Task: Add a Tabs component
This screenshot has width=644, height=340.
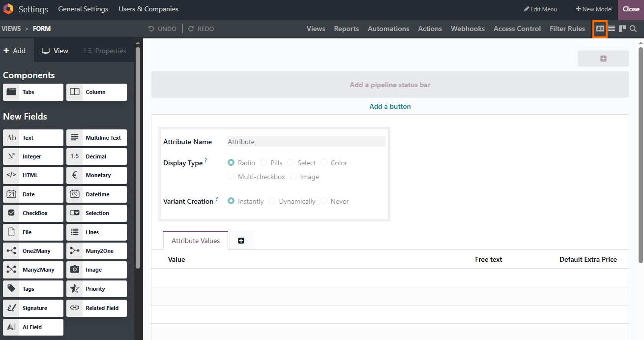Action: (x=33, y=92)
